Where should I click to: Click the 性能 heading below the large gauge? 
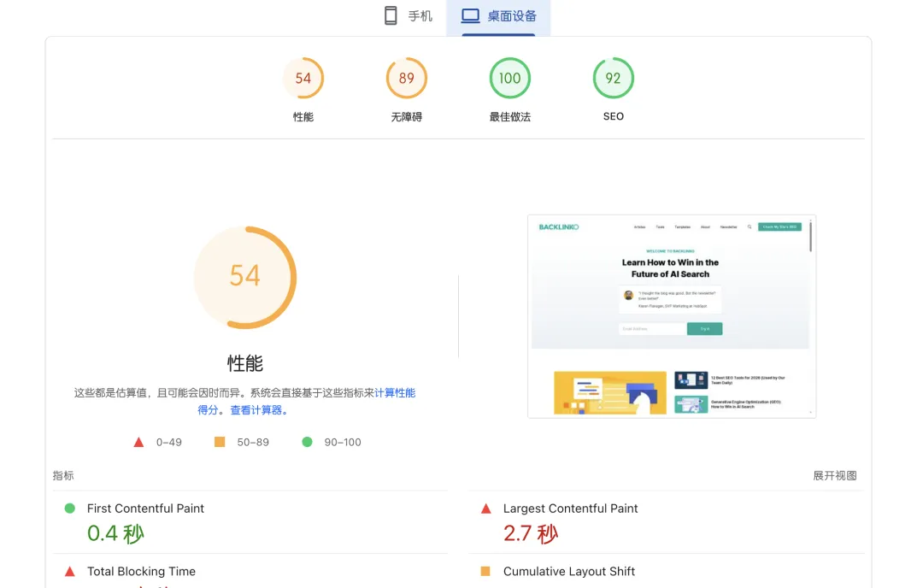[x=245, y=362]
